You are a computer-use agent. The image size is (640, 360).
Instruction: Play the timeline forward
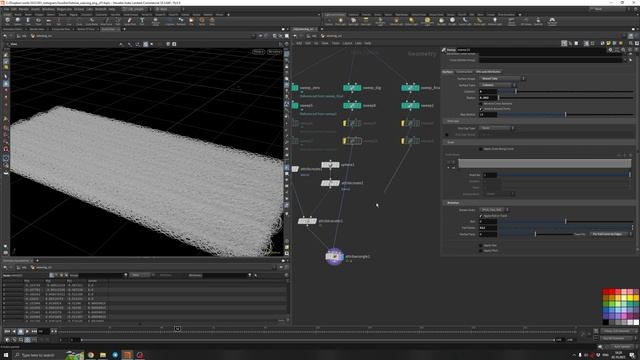(x=27, y=331)
